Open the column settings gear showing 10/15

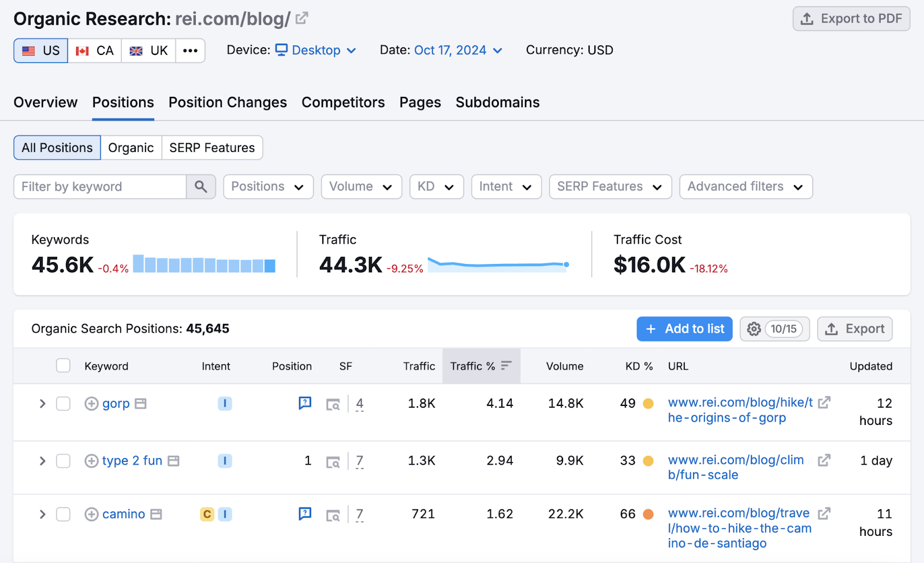click(754, 329)
